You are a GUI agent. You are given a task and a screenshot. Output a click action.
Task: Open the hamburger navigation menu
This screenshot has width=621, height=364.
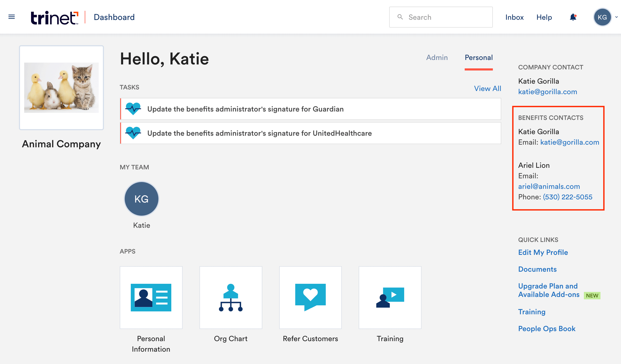(12, 17)
